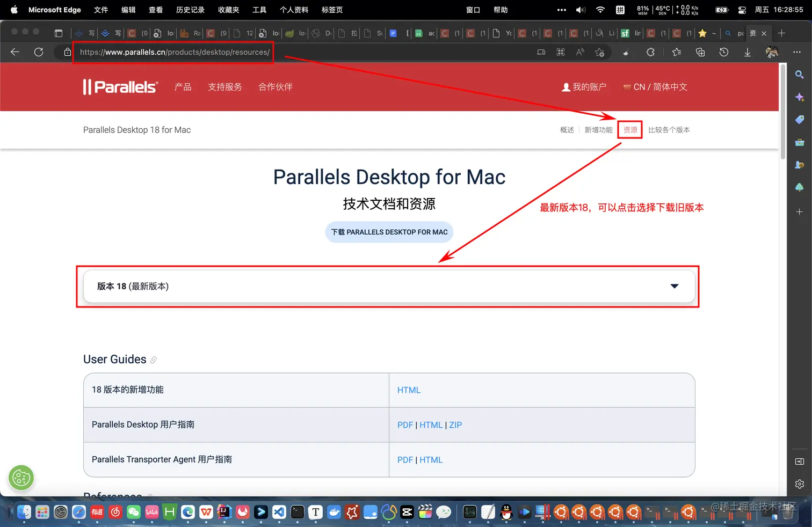Viewport: 812px width, 527px height.
Task: View site info via the lock icon
Action: (x=67, y=52)
